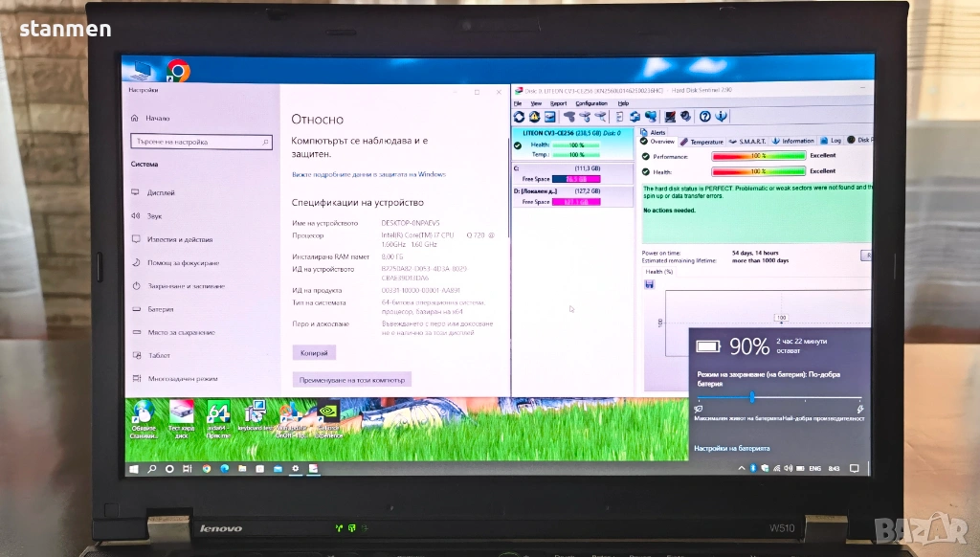This screenshot has height=557, width=980.
Task: Open the notification center icon
Action: point(855,468)
